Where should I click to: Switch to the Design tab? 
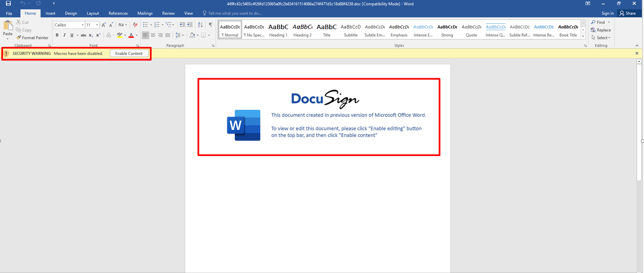71,13
